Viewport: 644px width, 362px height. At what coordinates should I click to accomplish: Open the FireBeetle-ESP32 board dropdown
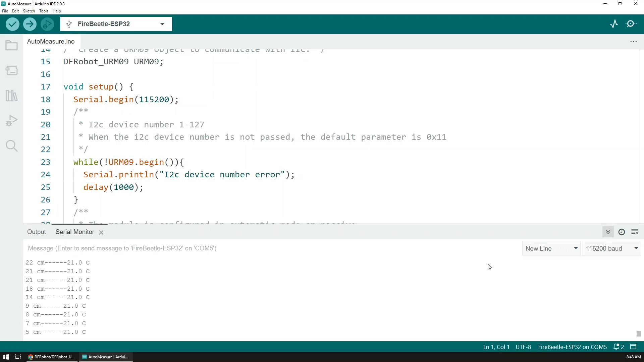coord(163,24)
